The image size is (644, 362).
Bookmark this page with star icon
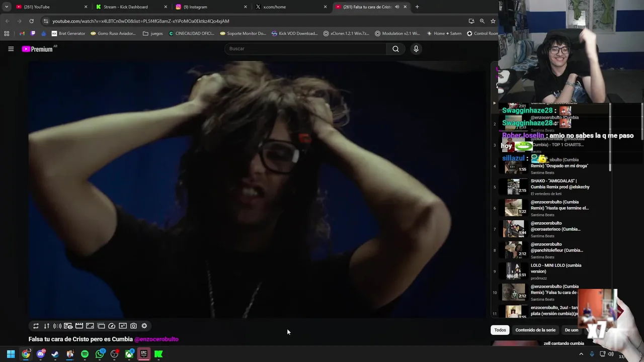493,21
